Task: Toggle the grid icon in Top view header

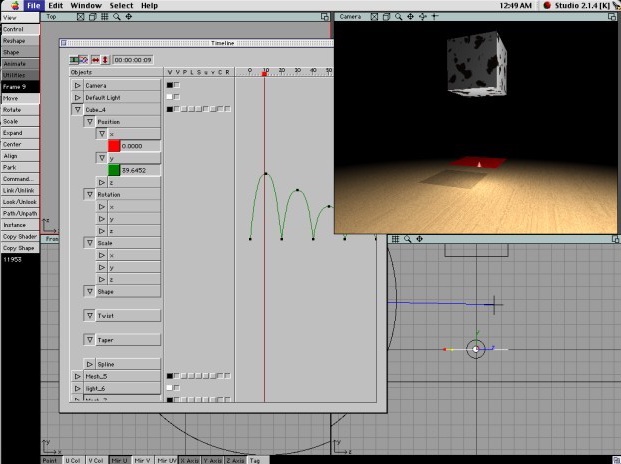Action: pos(105,17)
